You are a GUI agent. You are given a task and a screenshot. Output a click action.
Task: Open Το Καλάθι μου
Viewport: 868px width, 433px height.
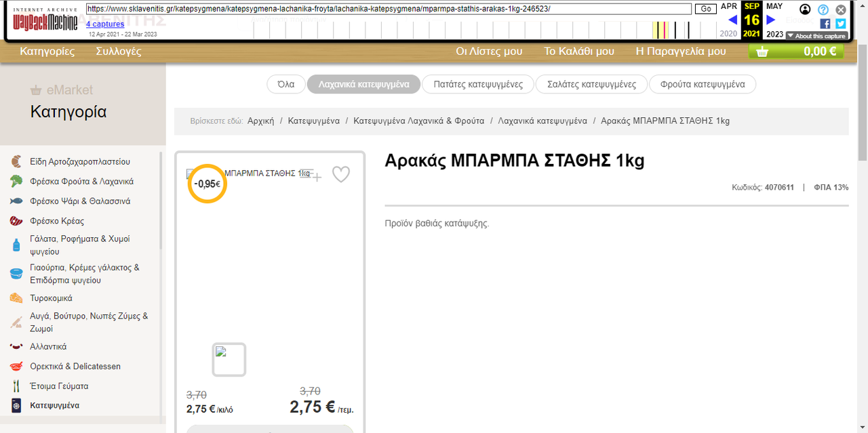coord(579,51)
